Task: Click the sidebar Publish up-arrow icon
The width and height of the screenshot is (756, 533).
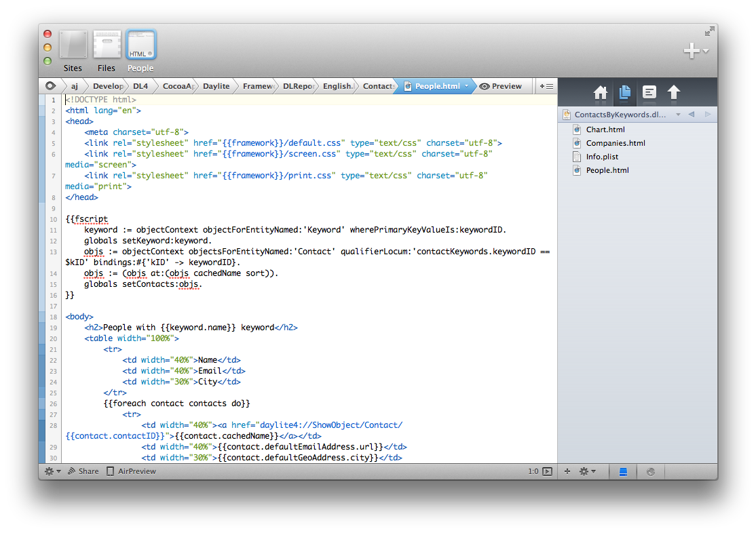Action: coord(674,92)
